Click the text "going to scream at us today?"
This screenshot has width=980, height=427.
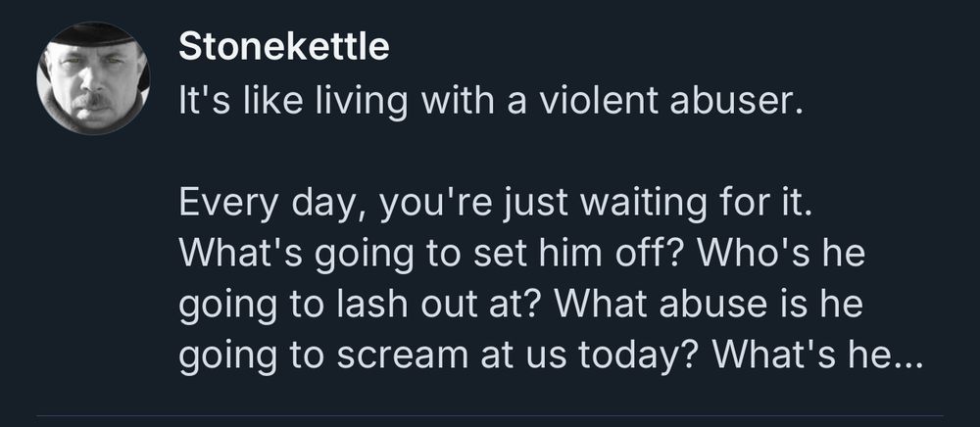pos(441,355)
